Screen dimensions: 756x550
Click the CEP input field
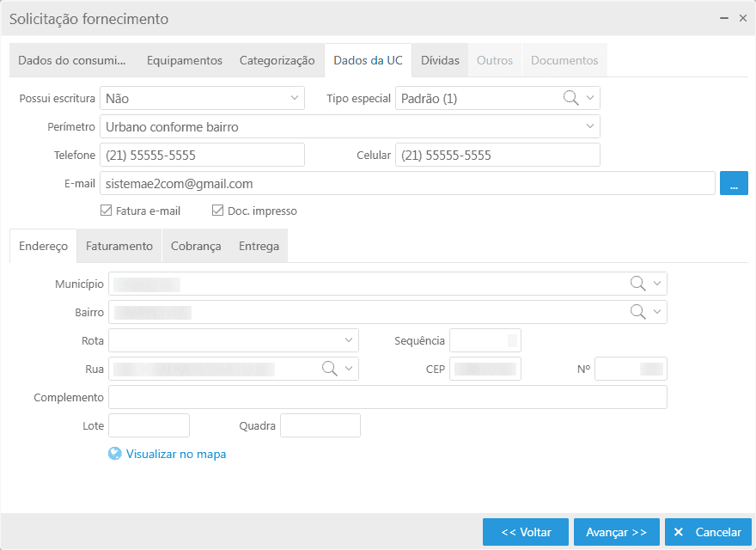485,369
